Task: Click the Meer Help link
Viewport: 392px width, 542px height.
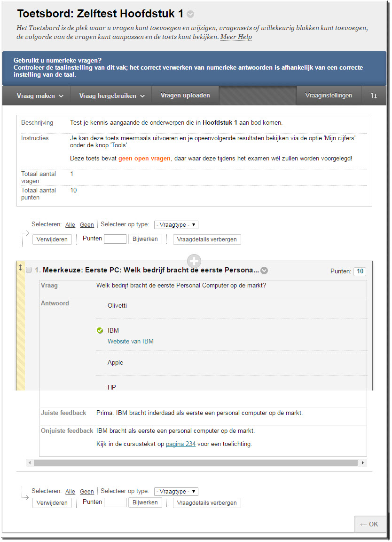Action: (236, 37)
